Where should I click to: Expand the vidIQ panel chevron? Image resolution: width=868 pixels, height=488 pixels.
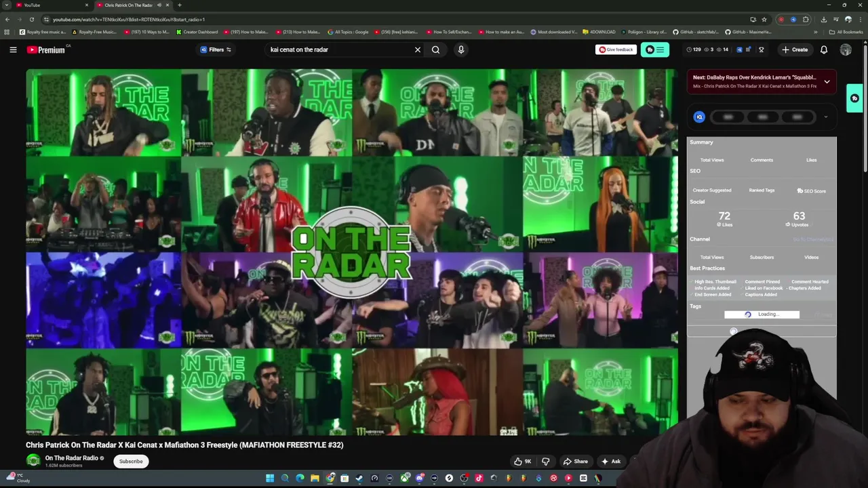tap(825, 117)
